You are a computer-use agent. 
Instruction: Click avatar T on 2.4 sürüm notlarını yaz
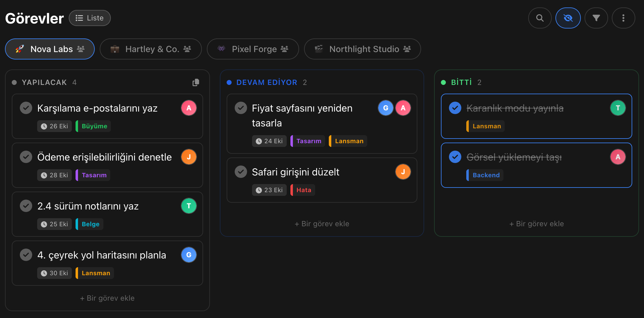(x=189, y=206)
